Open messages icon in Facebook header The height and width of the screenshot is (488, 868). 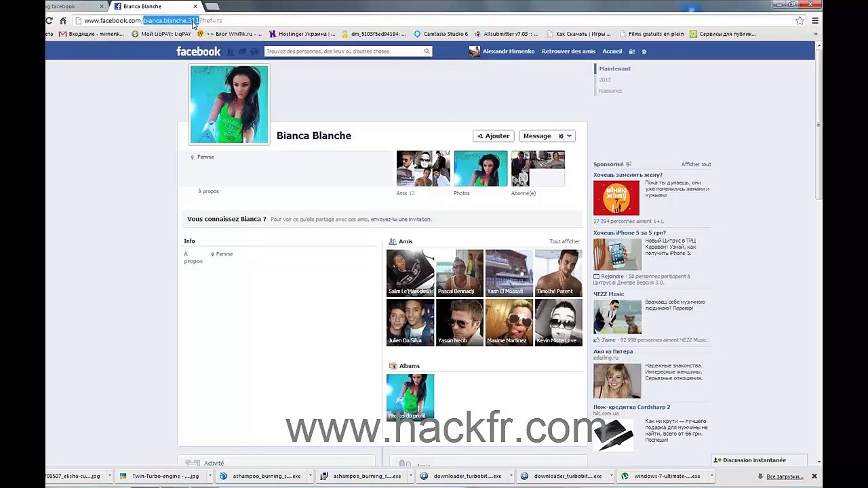pos(242,52)
